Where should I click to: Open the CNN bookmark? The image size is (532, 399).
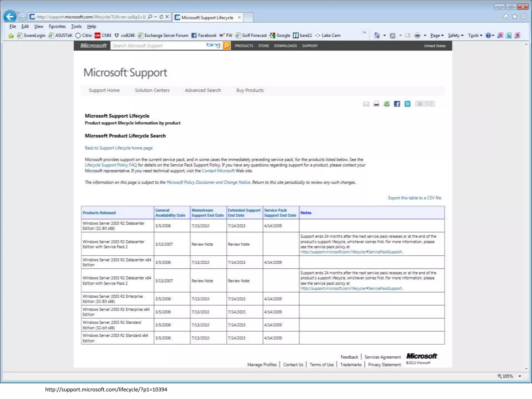point(103,35)
